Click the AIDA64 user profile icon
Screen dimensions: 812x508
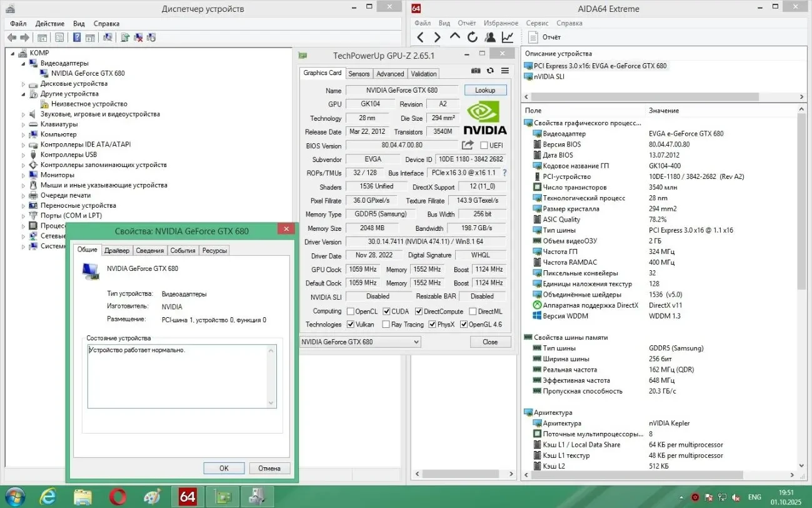[x=490, y=38]
